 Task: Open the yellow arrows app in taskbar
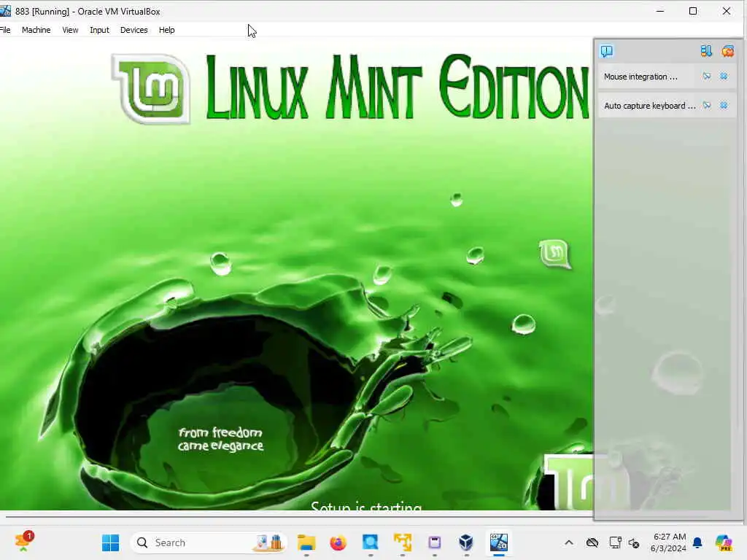(403, 542)
